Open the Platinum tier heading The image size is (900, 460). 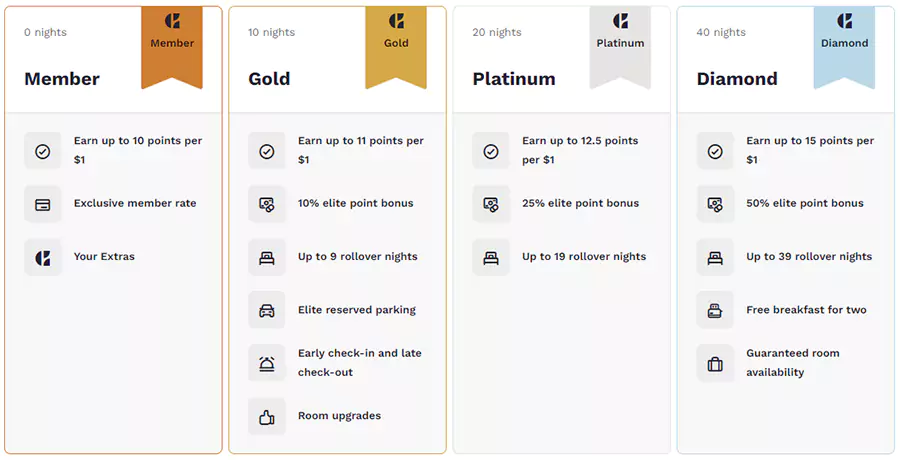click(x=514, y=79)
